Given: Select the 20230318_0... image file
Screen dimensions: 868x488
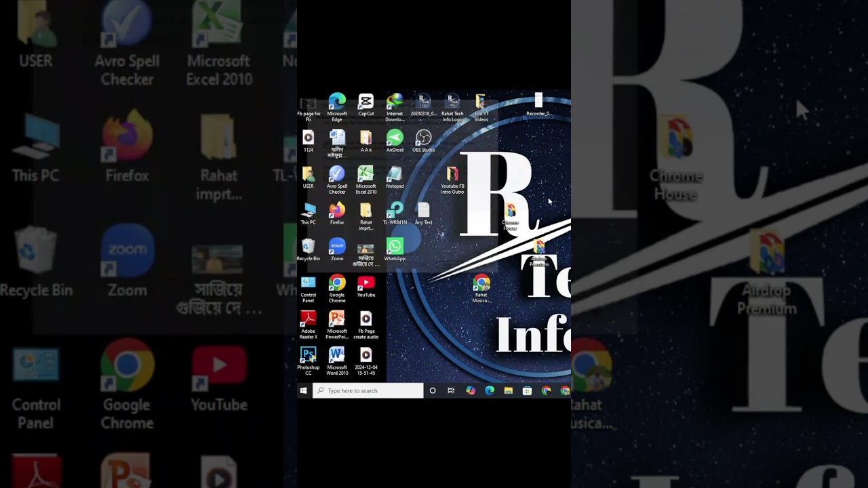Looking at the screenshot, I should [424, 105].
